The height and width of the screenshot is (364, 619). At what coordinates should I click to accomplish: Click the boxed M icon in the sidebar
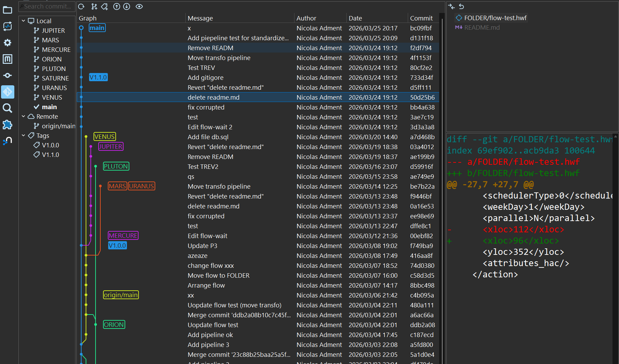point(8,59)
